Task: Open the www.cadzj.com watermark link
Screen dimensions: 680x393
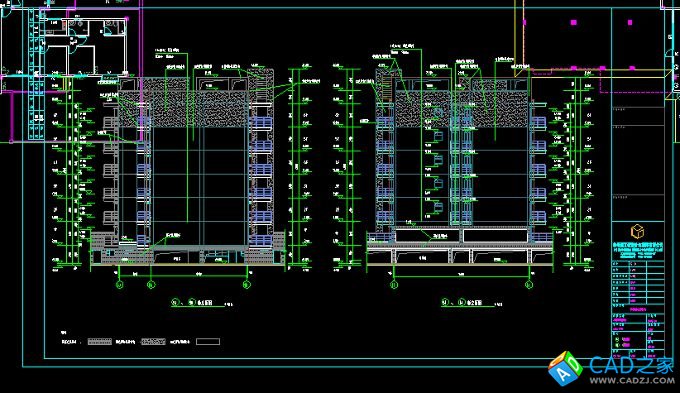Action: (631, 380)
